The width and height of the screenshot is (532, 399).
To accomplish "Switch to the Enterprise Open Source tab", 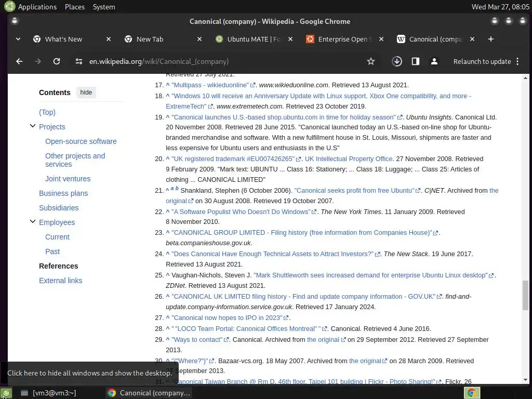I will point(344,39).
